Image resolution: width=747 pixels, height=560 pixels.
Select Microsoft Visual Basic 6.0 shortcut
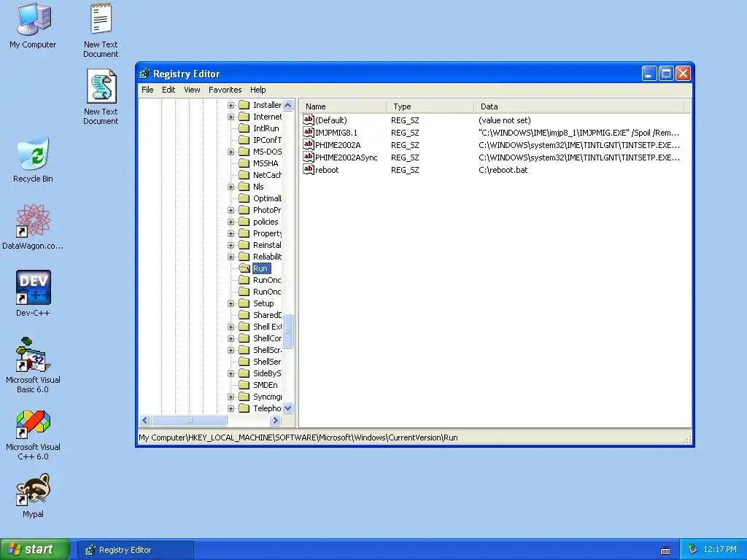tap(33, 354)
